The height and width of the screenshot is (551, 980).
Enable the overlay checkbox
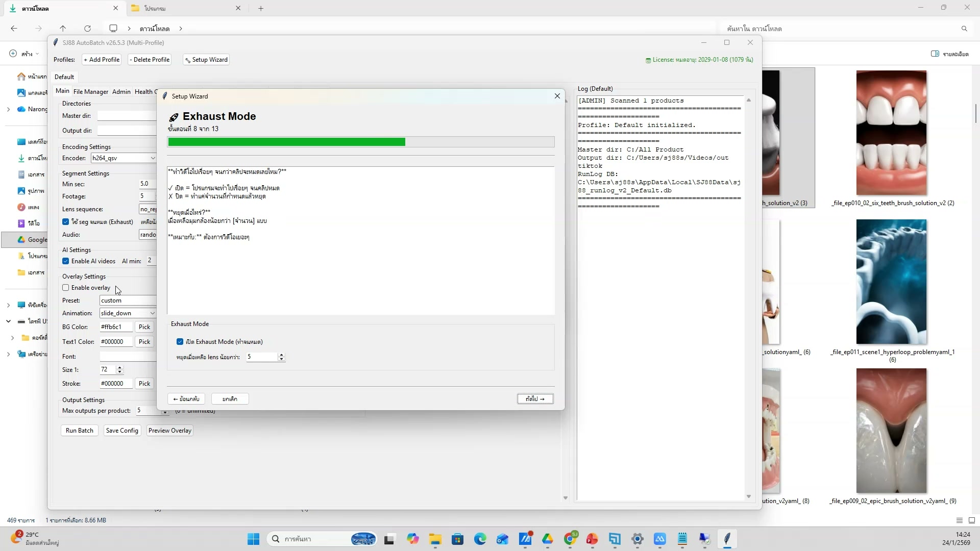pos(66,288)
